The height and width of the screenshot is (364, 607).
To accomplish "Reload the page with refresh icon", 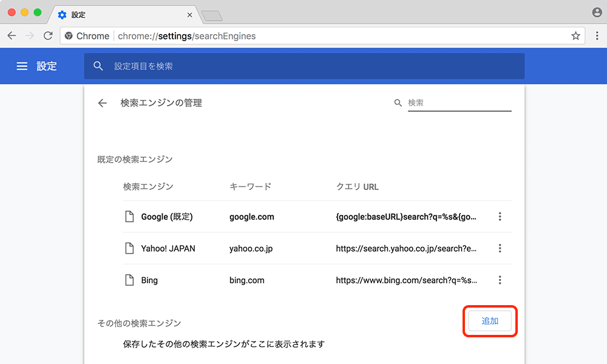I will (48, 36).
